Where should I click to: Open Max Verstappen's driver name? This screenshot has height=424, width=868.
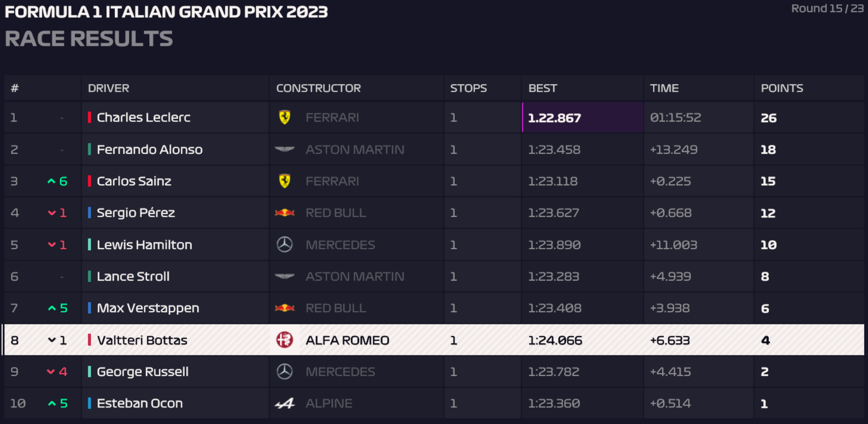coord(148,308)
